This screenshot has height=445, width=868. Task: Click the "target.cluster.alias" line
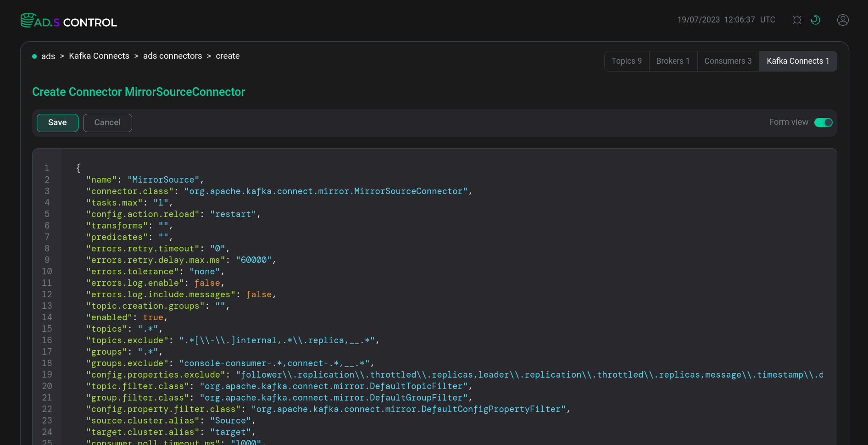pyautogui.click(x=171, y=432)
